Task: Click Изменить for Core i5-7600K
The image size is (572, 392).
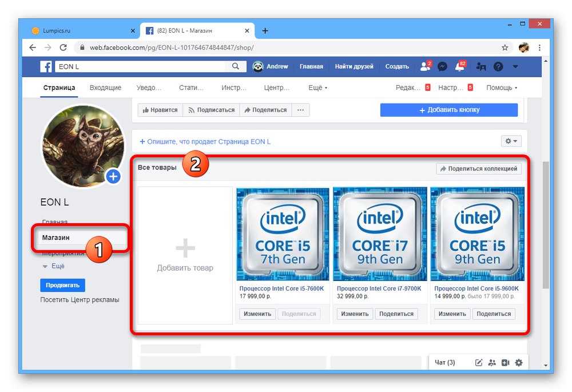Action: point(257,314)
